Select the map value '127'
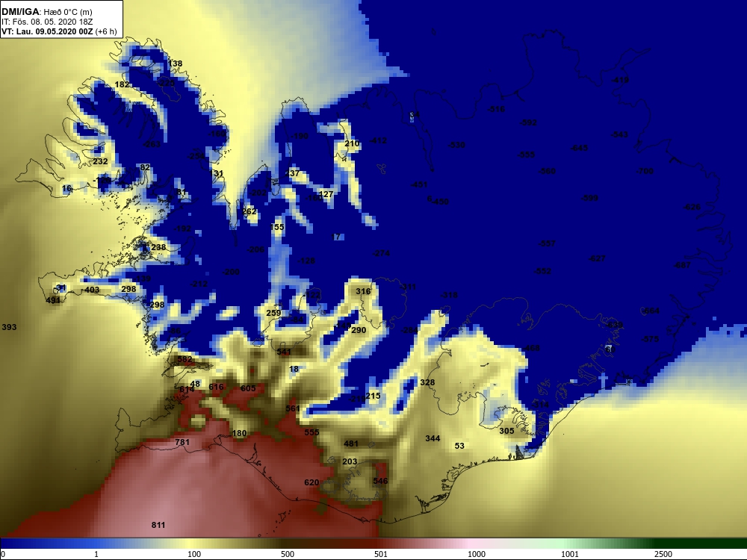747x560 pixels. [x=326, y=194]
